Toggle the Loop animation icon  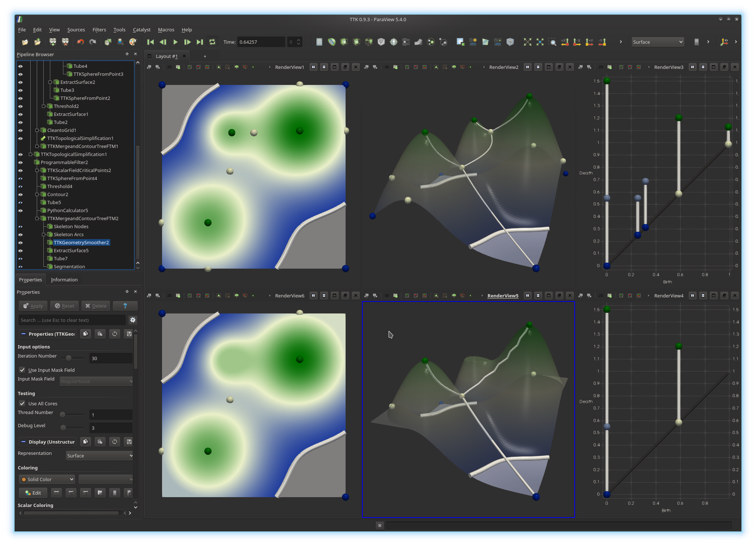coord(212,42)
